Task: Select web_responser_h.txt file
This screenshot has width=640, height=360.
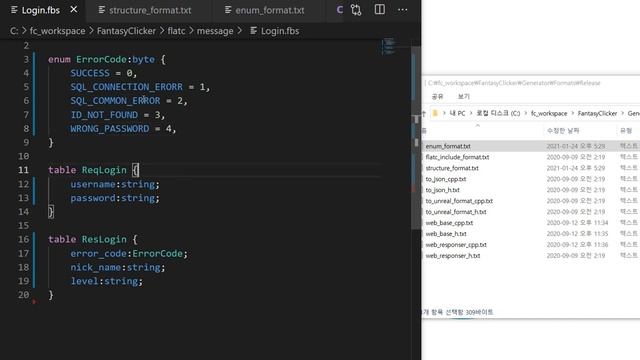Action: click(x=453, y=256)
